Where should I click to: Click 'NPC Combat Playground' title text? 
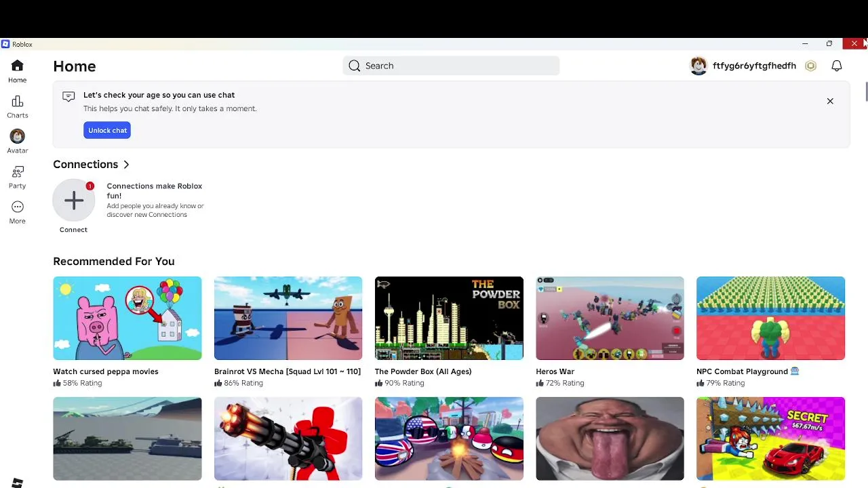click(x=742, y=371)
